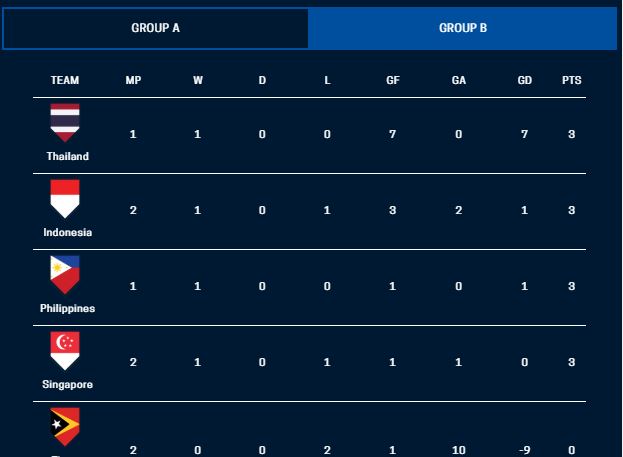Click Timor-Leste's goal difference value -9

point(524,450)
